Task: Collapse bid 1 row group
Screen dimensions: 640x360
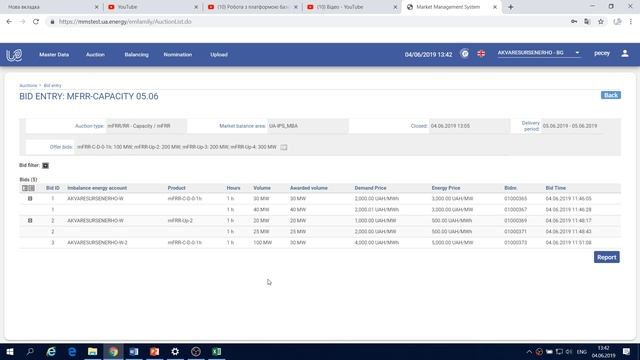Action: point(30,198)
